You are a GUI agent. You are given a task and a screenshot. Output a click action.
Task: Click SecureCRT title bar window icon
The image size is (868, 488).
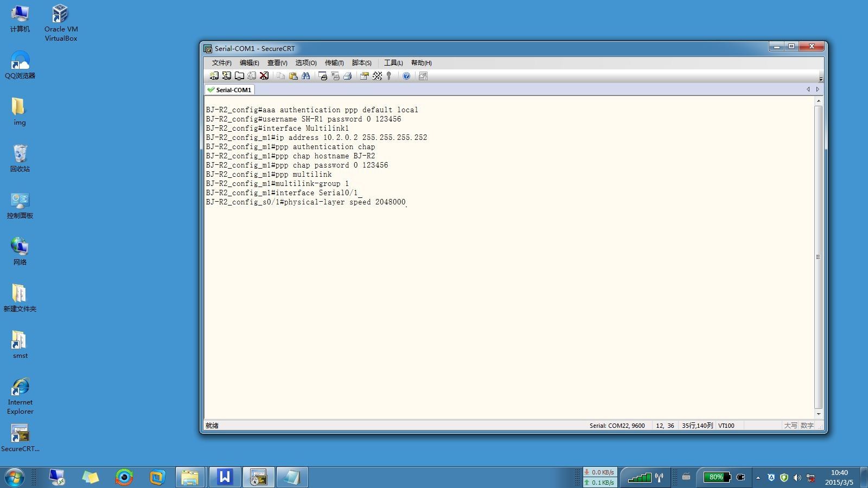click(x=208, y=49)
